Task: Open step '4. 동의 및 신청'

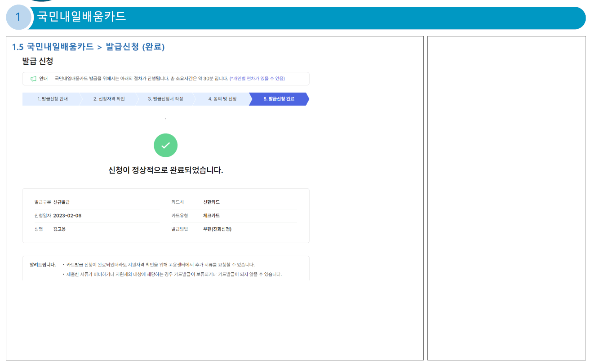Action: click(x=222, y=99)
